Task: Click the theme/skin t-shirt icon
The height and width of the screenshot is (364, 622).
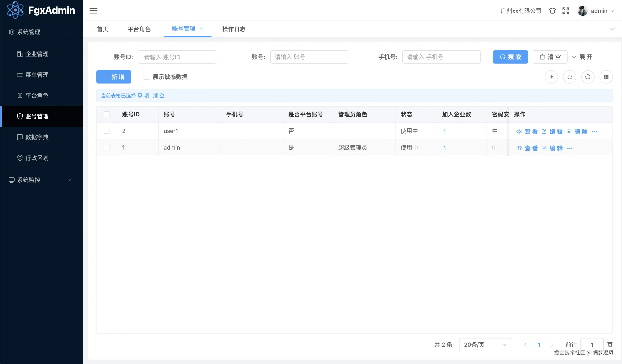Action: (x=552, y=11)
